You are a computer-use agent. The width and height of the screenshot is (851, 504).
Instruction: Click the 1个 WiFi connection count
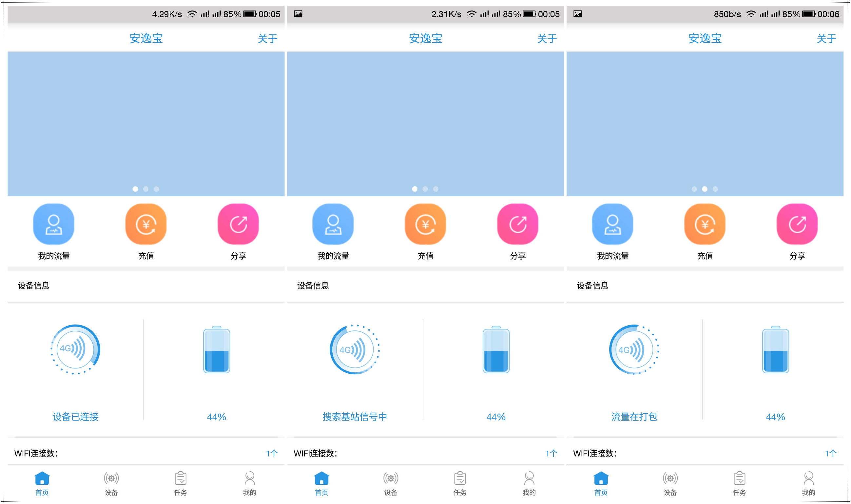pos(272,453)
